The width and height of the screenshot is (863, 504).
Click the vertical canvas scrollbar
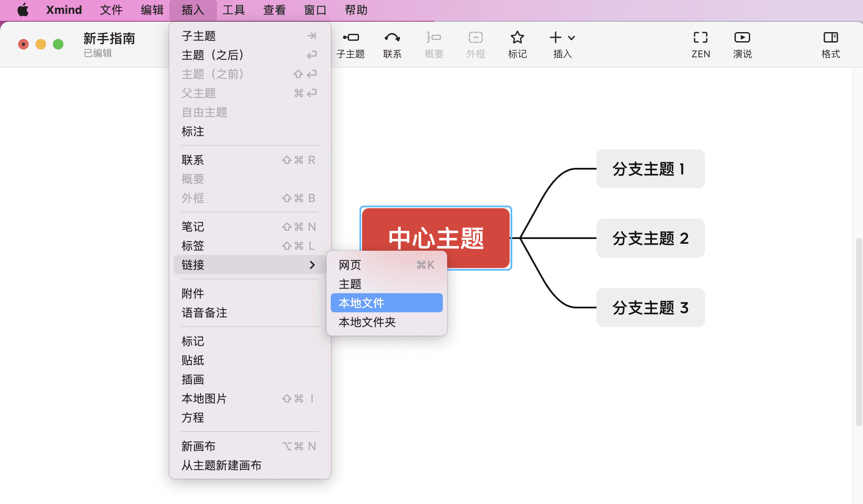pyautogui.click(x=858, y=332)
